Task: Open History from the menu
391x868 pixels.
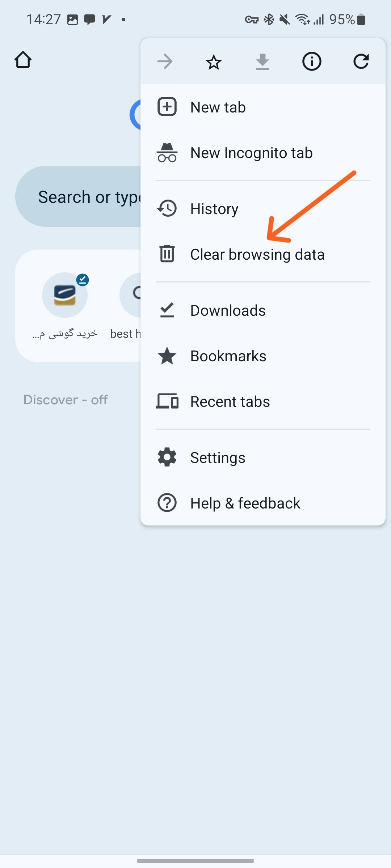Action: coord(214,209)
